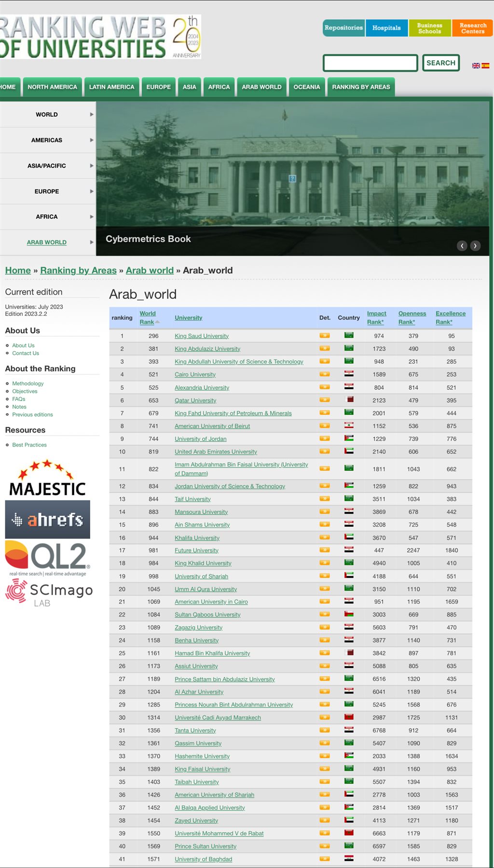Expand the Europe sidebar menu
494x868 pixels.
(x=47, y=191)
